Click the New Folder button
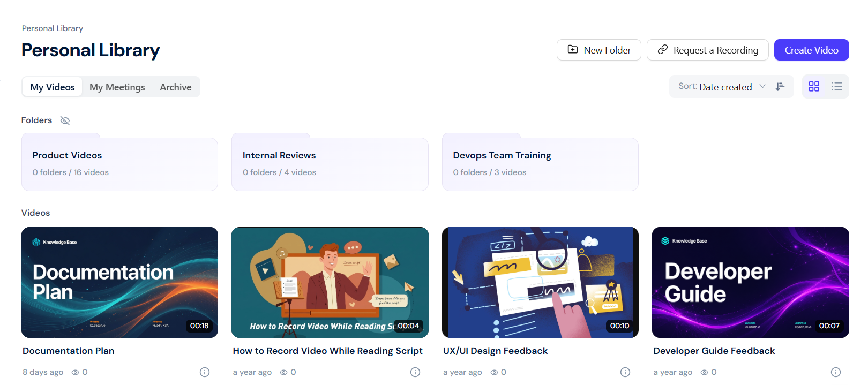Viewport: 868px width, 385px height. point(599,50)
